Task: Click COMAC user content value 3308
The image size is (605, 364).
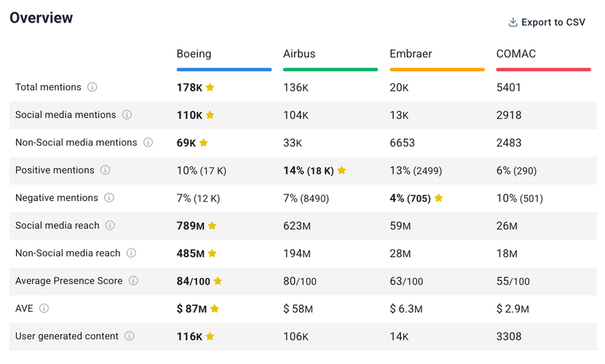Action: [x=509, y=336]
